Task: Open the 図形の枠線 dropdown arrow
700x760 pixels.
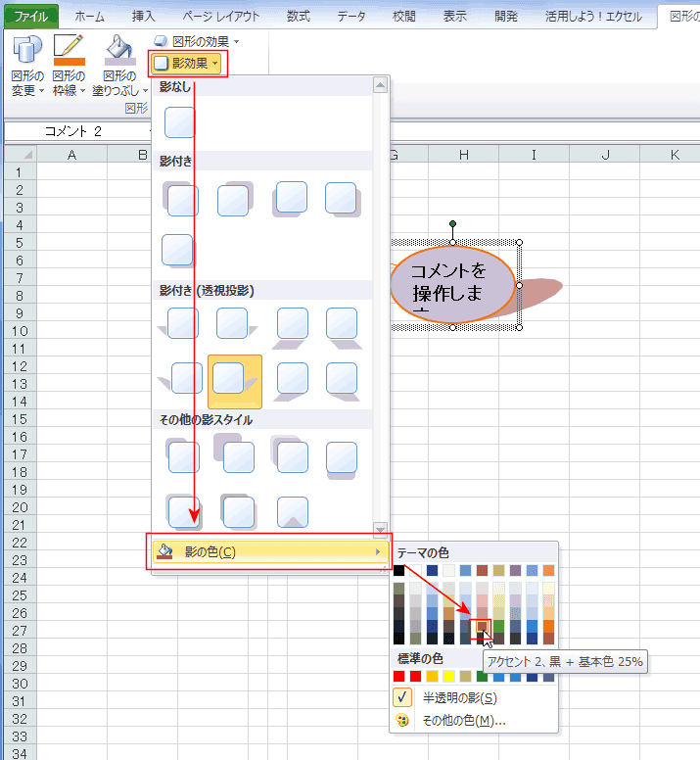Action: tap(82, 91)
